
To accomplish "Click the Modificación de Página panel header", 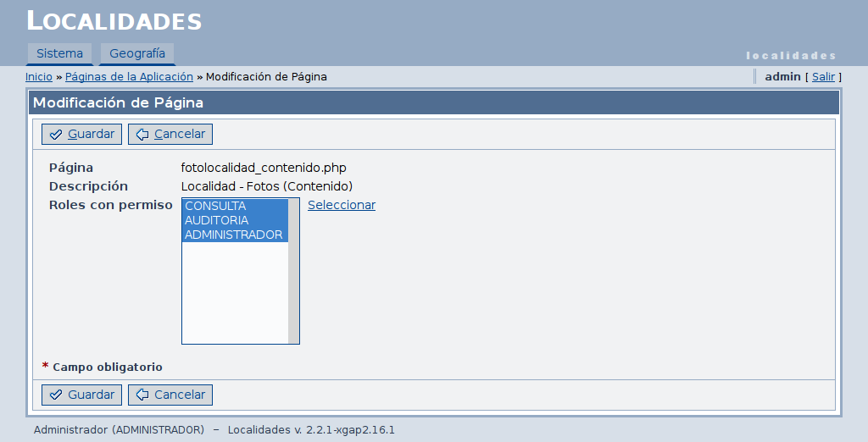I will pos(118,103).
